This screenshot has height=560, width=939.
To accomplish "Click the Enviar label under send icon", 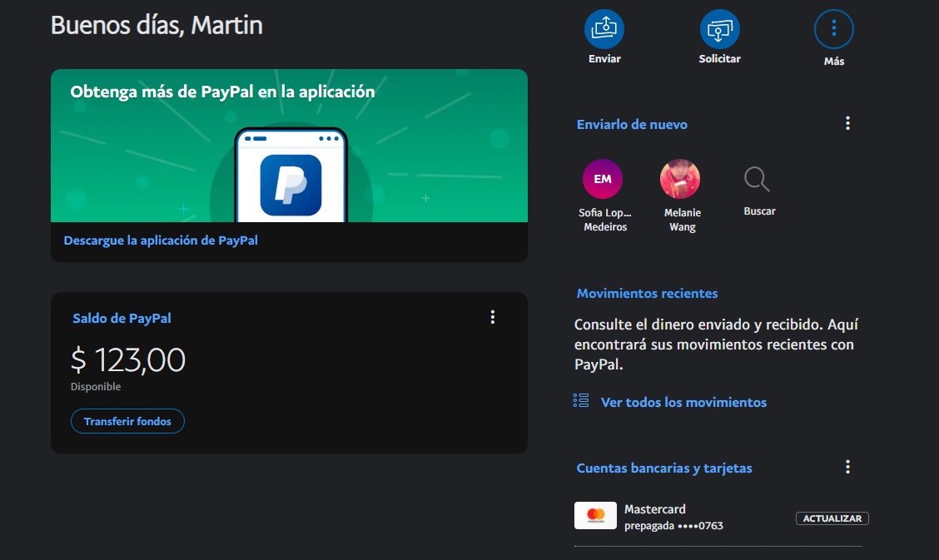I will pos(604,58).
